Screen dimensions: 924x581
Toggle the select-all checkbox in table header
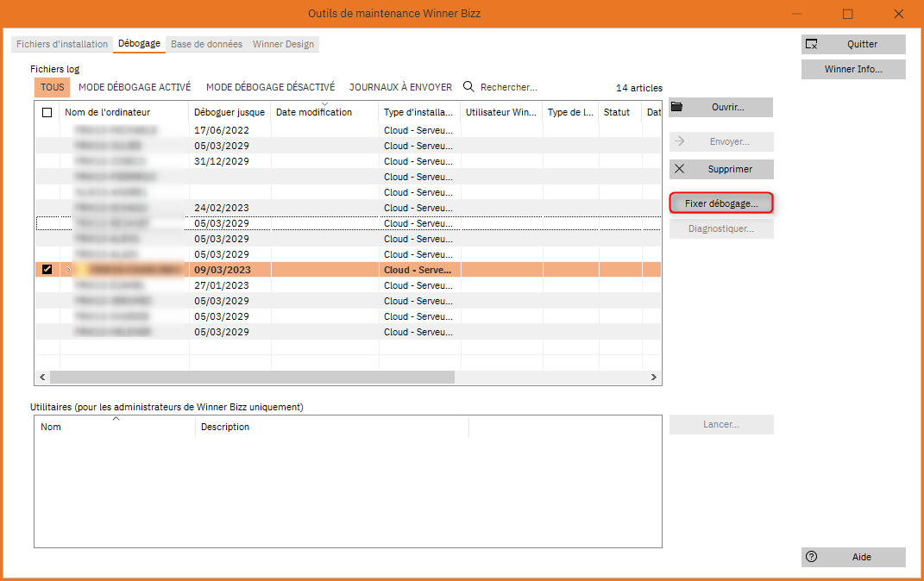[x=47, y=112]
